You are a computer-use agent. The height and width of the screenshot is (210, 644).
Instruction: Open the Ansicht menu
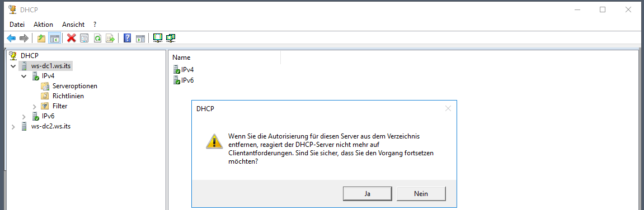pos(73,25)
